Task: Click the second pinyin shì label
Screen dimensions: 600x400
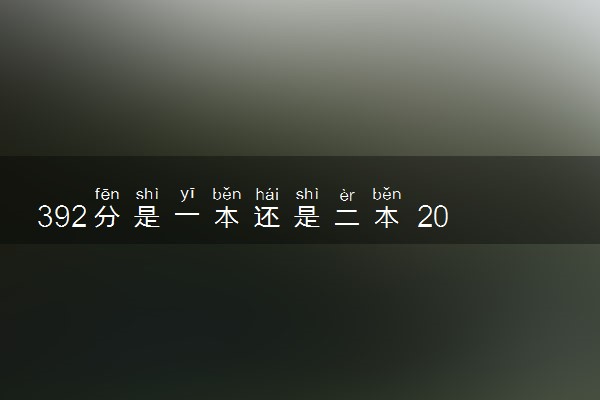Action: click(307, 194)
